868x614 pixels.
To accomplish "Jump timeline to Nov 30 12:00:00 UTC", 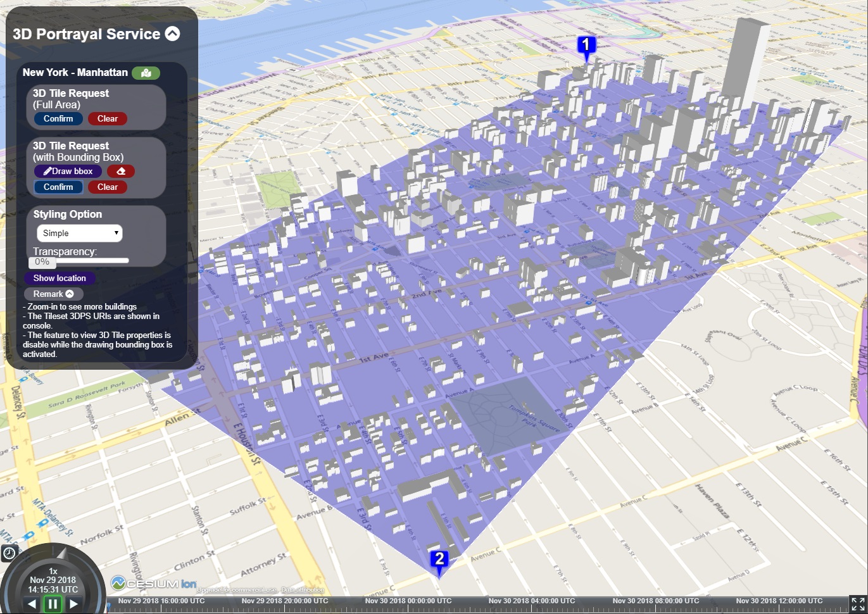I will [779, 601].
